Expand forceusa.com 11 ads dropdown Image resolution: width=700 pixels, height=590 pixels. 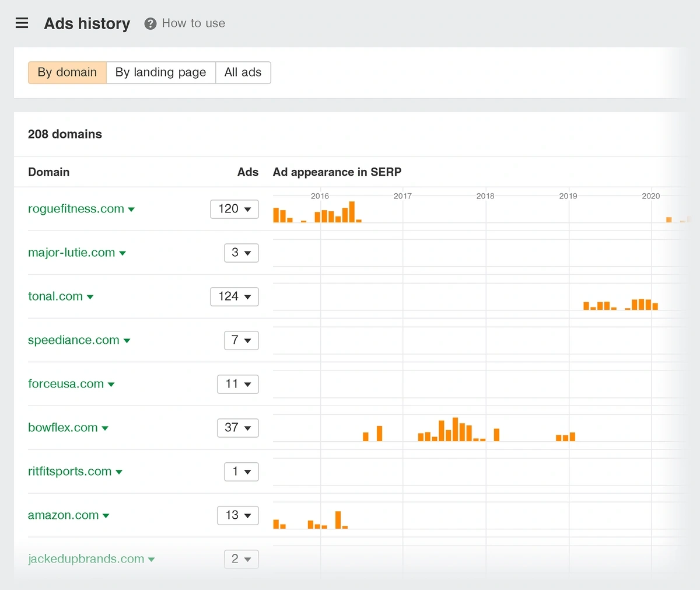click(238, 384)
